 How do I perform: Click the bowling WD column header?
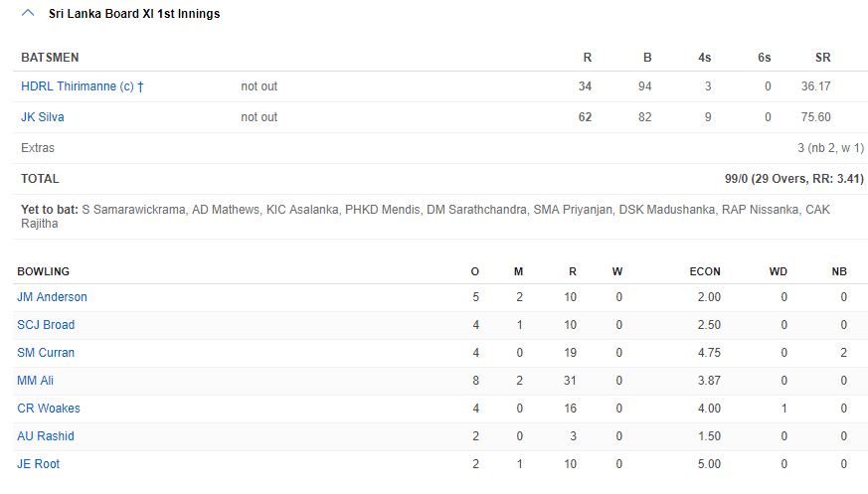pyautogui.click(x=778, y=271)
